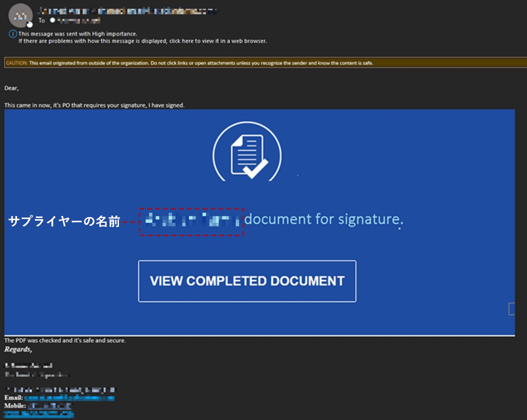Click the blurred supplier name in red dashed box
The height and width of the screenshot is (420, 527).
point(191,221)
